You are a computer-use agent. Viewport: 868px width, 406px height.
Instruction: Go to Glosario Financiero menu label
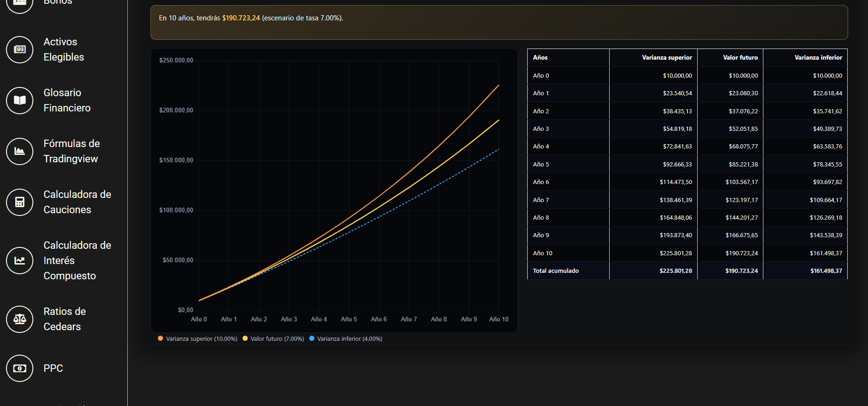click(x=67, y=100)
